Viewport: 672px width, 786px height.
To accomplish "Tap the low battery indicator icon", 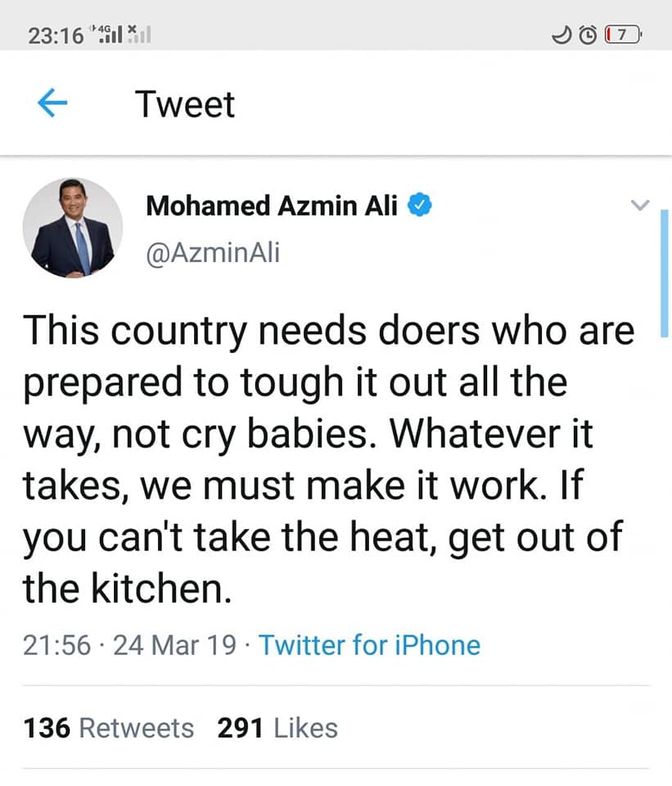I will (623, 35).
